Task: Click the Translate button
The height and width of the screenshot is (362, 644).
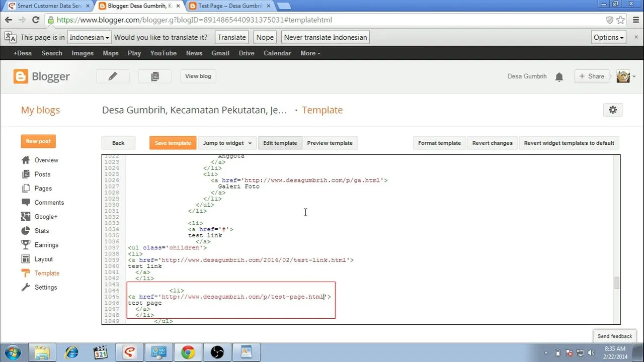Action: (x=232, y=37)
